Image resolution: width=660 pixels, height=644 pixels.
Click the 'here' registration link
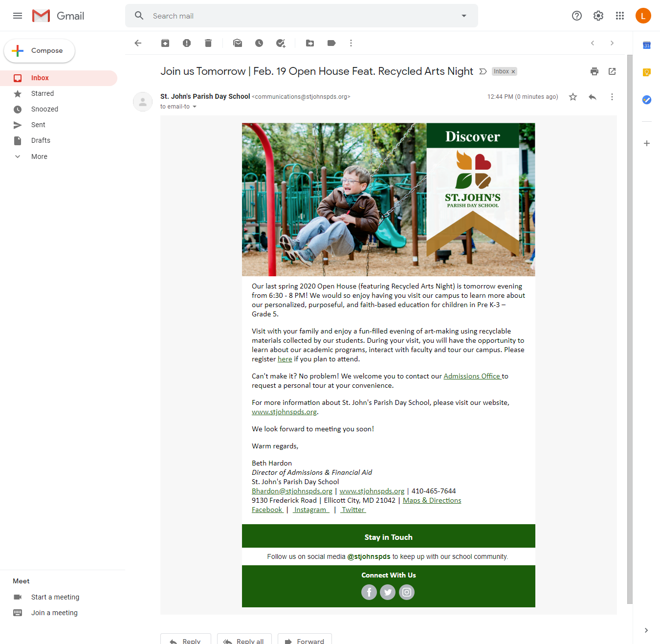(x=285, y=359)
